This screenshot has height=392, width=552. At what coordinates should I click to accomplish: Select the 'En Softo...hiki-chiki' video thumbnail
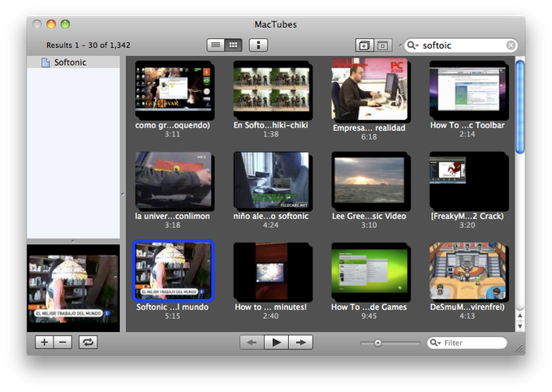pyautogui.click(x=272, y=90)
